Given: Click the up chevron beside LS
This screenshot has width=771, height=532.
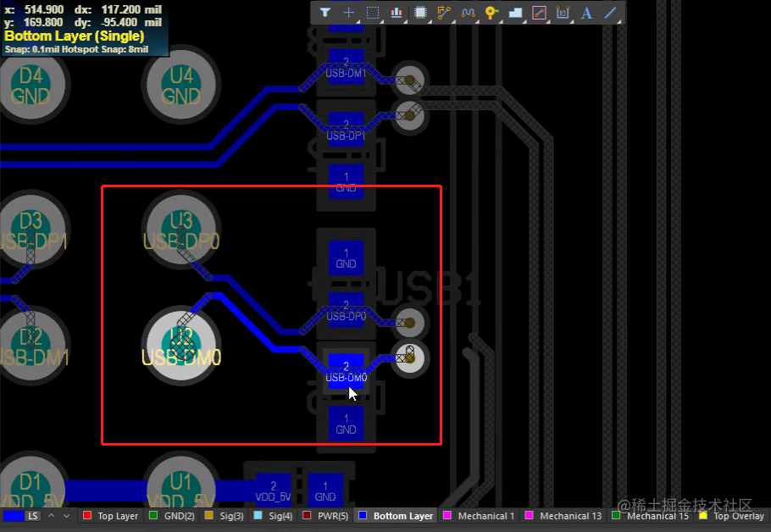Looking at the screenshot, I should pyautogui.click(x=51, y=516).
